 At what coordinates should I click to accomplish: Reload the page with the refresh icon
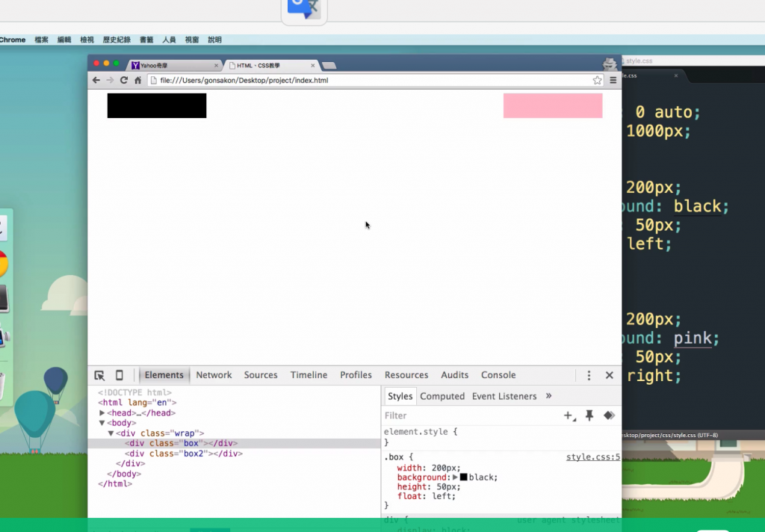point(124,80)
